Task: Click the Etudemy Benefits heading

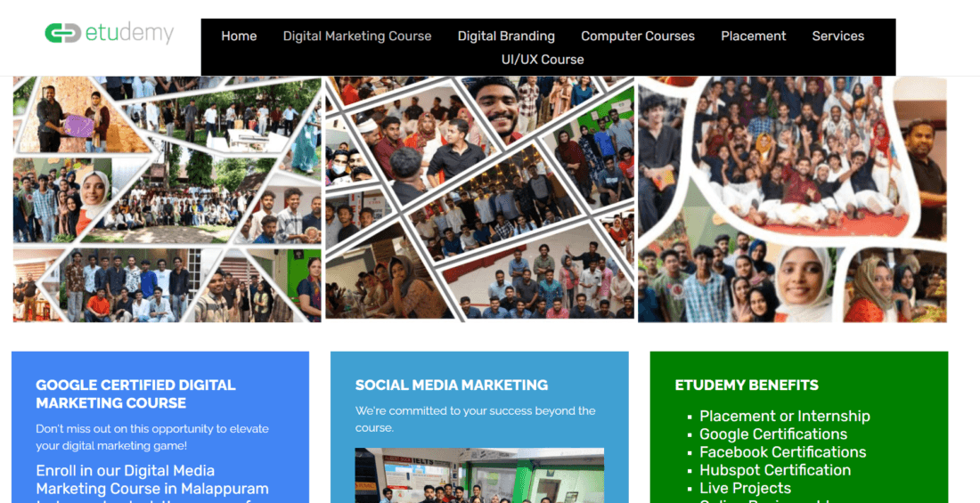Action: coord(747,385)
